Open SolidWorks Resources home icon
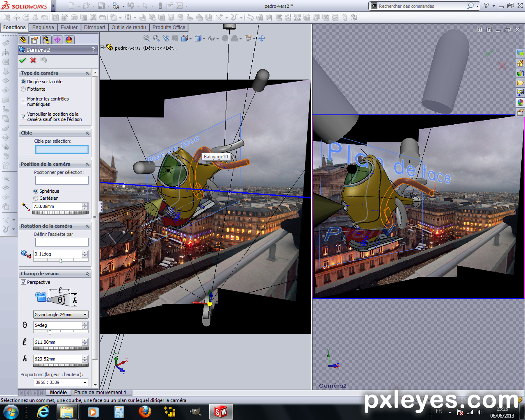The height and width of the screenshot is (420, 525). (520, 63)
